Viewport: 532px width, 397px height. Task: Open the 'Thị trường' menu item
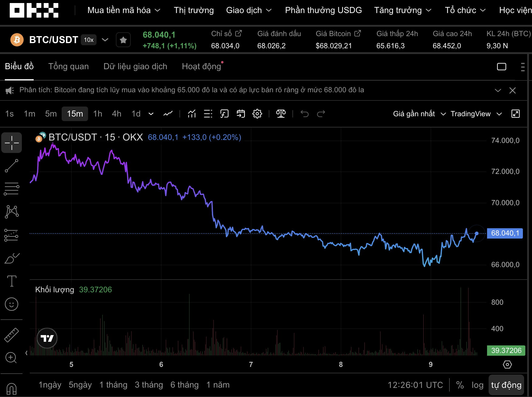(x=194, y=10)
